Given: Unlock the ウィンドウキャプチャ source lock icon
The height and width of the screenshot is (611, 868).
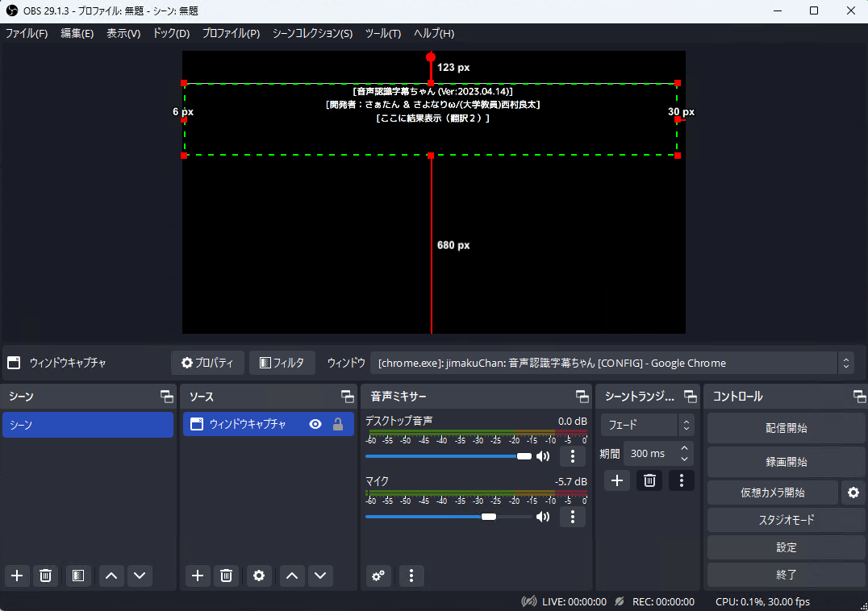Looking at the screenshot, I should pos(336,424).
